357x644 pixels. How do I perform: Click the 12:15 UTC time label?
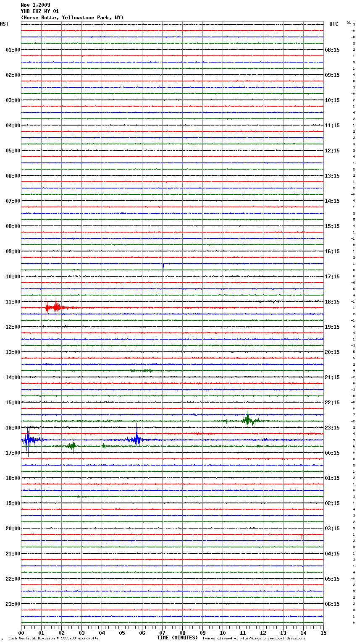click(332, 151)
